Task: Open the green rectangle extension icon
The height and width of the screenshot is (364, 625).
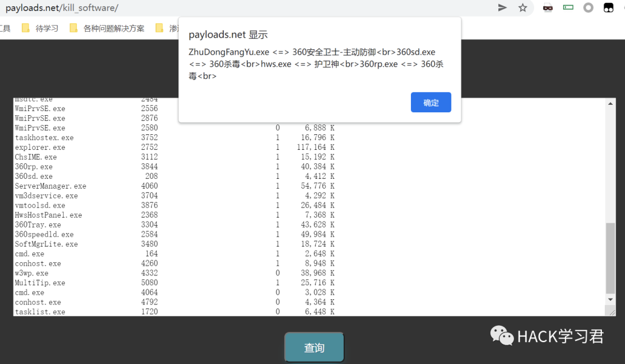Action: [568, 7]
